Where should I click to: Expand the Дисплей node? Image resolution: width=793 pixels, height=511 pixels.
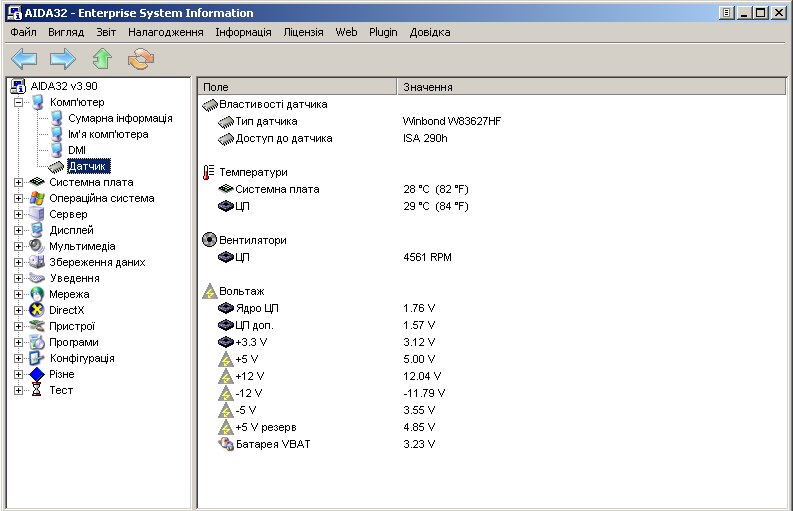point(19,230)
